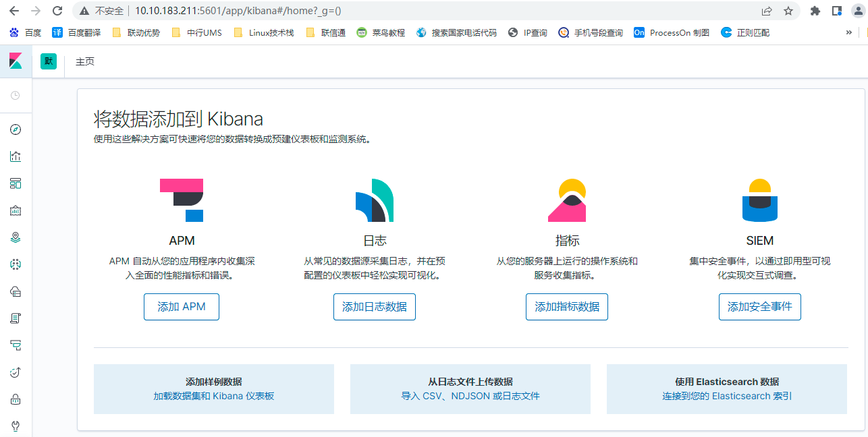
Task: Open Maps icon in sidebar
Action: [16, 237]
